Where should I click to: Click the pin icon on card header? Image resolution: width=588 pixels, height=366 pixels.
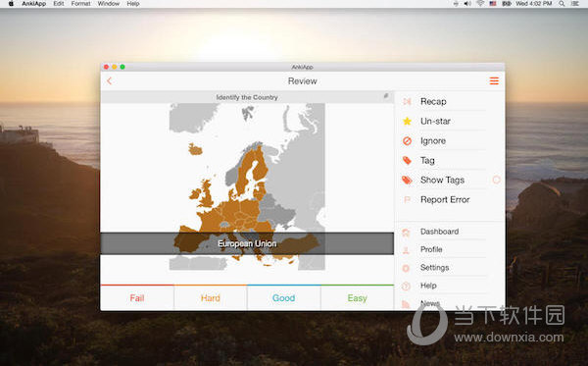[x=386, y=96]
